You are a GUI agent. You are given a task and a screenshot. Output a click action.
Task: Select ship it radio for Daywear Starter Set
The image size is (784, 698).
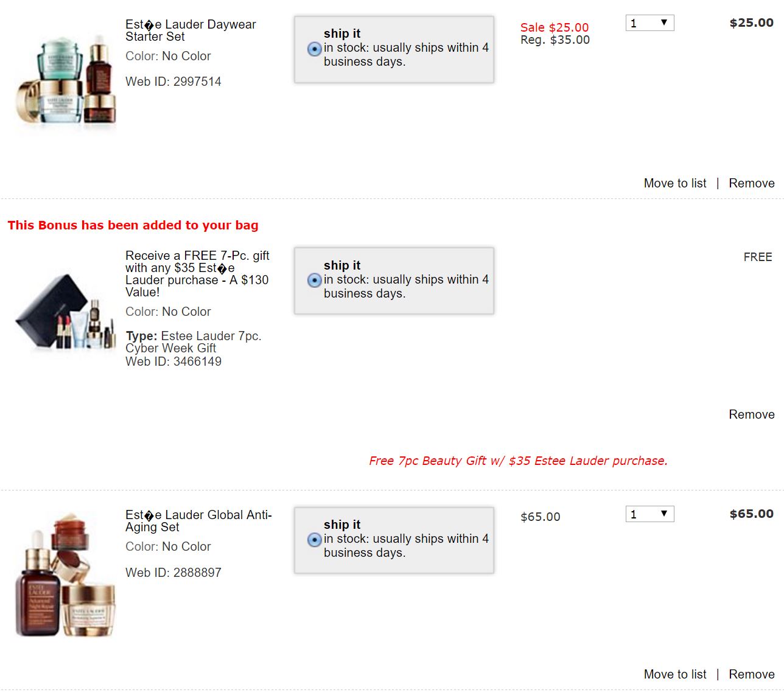pos(314,49)
